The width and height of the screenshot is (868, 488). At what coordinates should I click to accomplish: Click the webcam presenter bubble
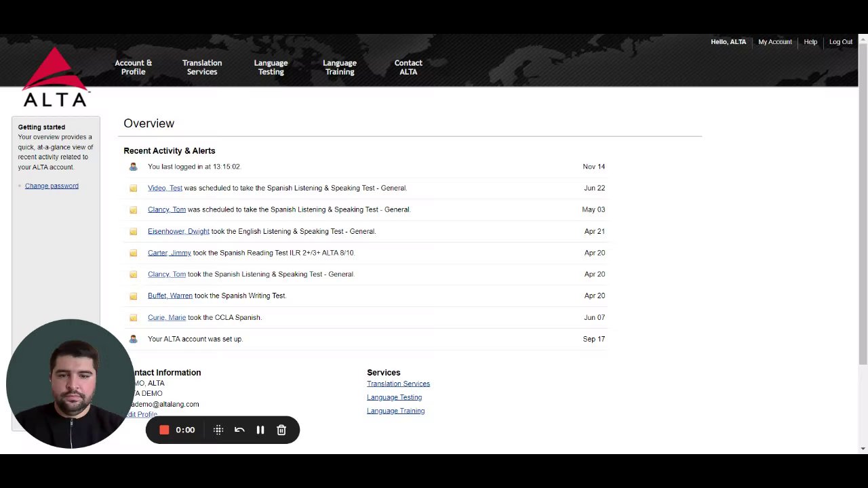click(71, 384)
